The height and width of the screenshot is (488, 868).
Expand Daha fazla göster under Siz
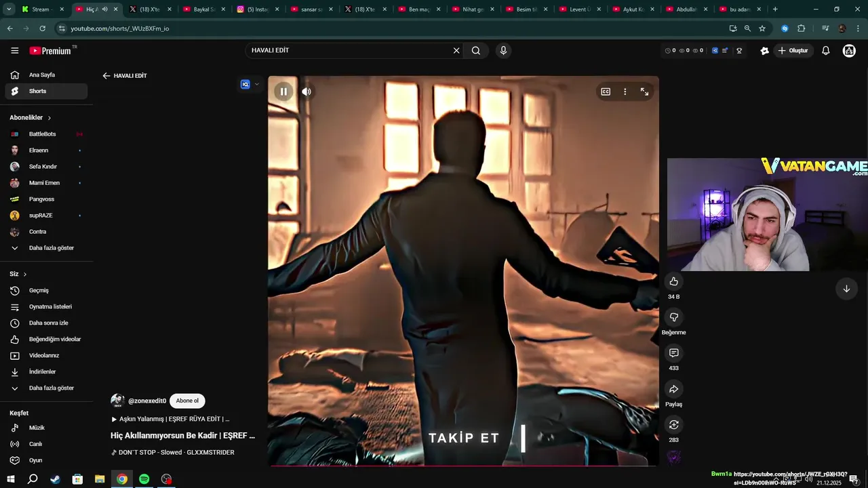click(46, 388)
